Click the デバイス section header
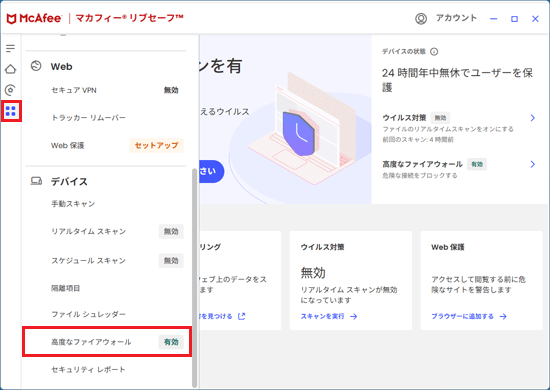 69,181
